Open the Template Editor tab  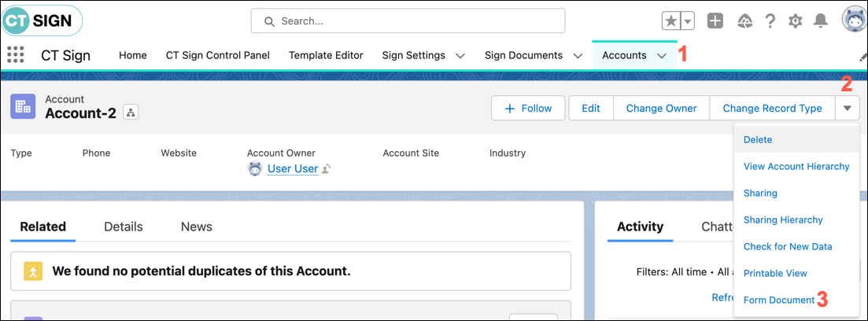point(326,55)
